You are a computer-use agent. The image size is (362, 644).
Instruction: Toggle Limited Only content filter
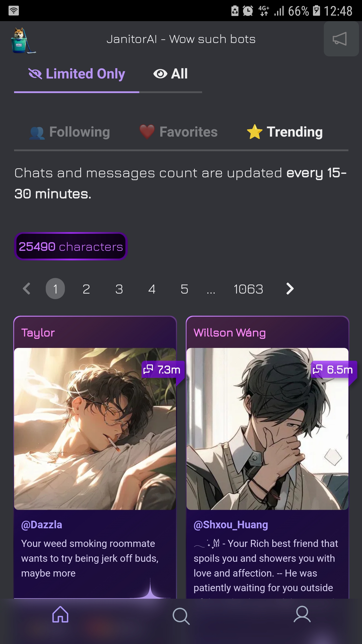click(x=77, y=74)
